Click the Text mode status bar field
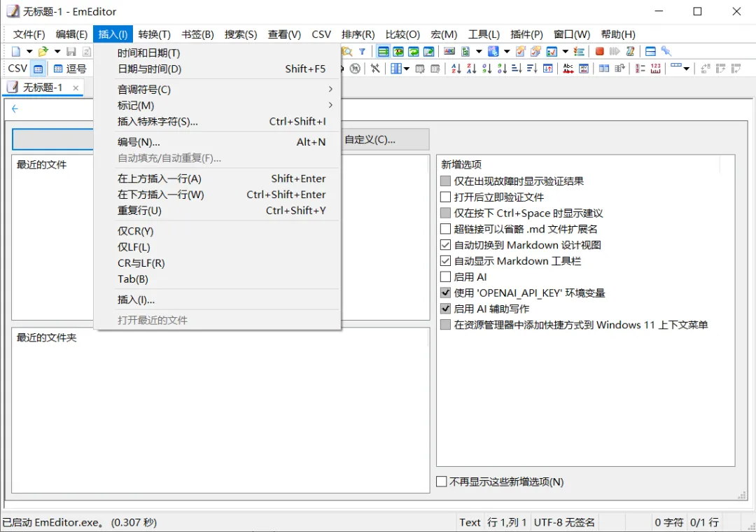Viewport: 756px width, 532px height. (x=470, y=522)
